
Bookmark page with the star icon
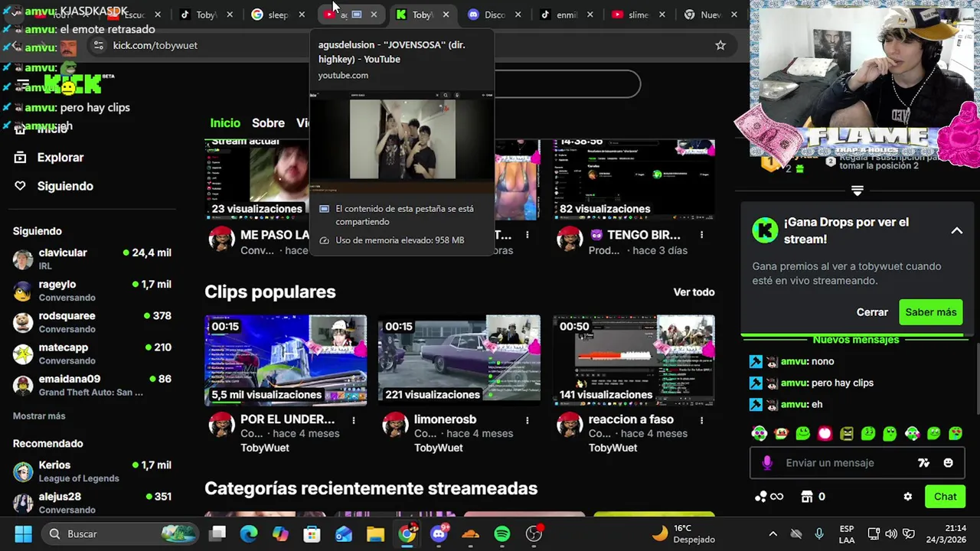[720, 45]
